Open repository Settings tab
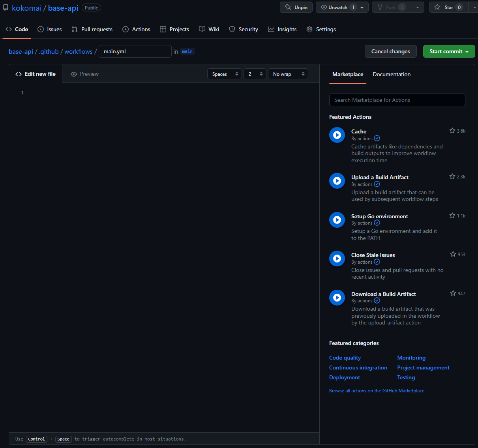The width and height of the screenshot is (478, 448). (x=321, y=29)
